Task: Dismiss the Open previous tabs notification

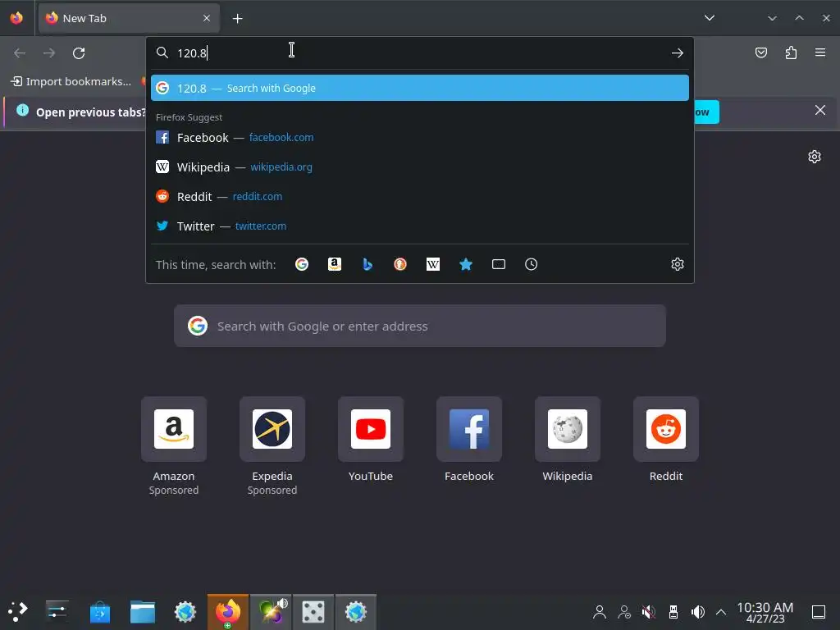Action: tap(820, 111)
